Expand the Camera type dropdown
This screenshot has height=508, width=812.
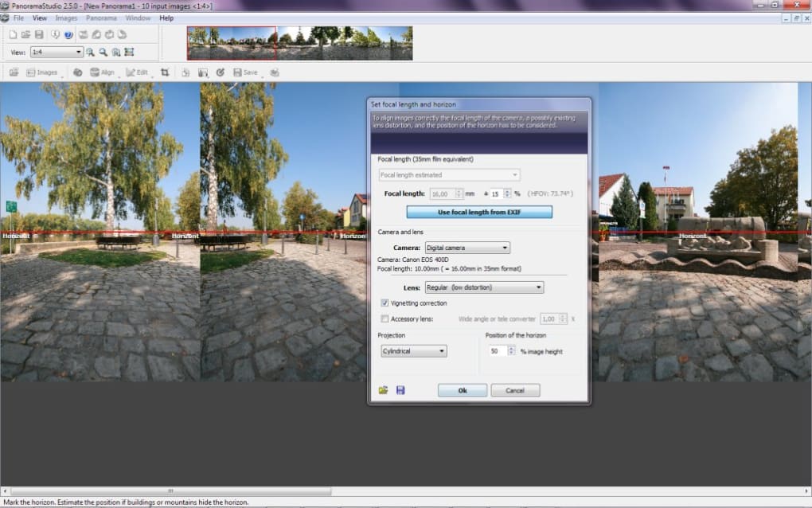[x=467, y=248]
